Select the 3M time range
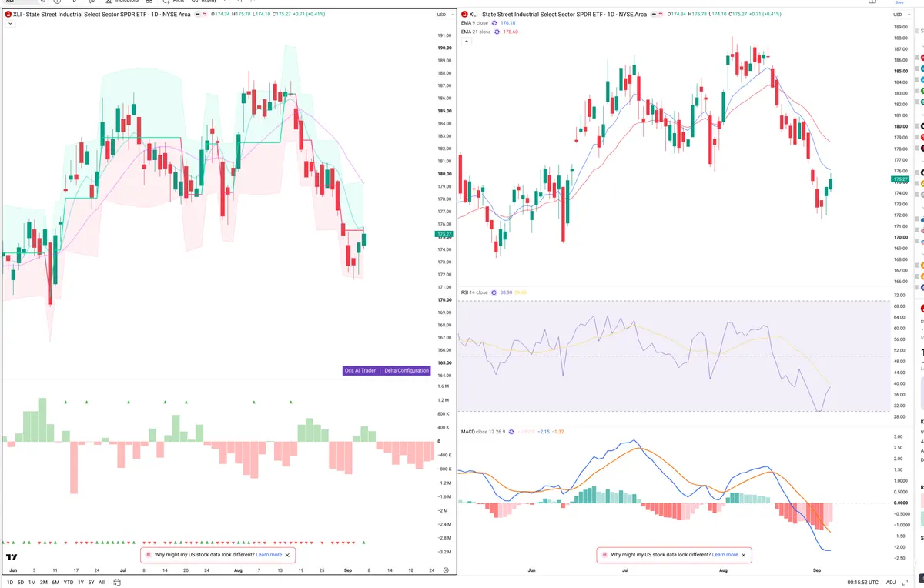The width and height of the screenshot is (924, 588). click(44, 583)
